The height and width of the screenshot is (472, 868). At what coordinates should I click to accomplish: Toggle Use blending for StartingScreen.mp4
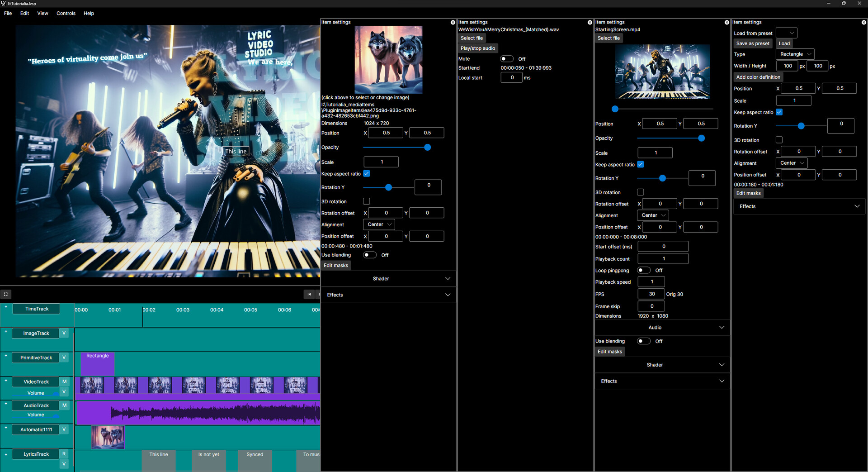(644, 341)
